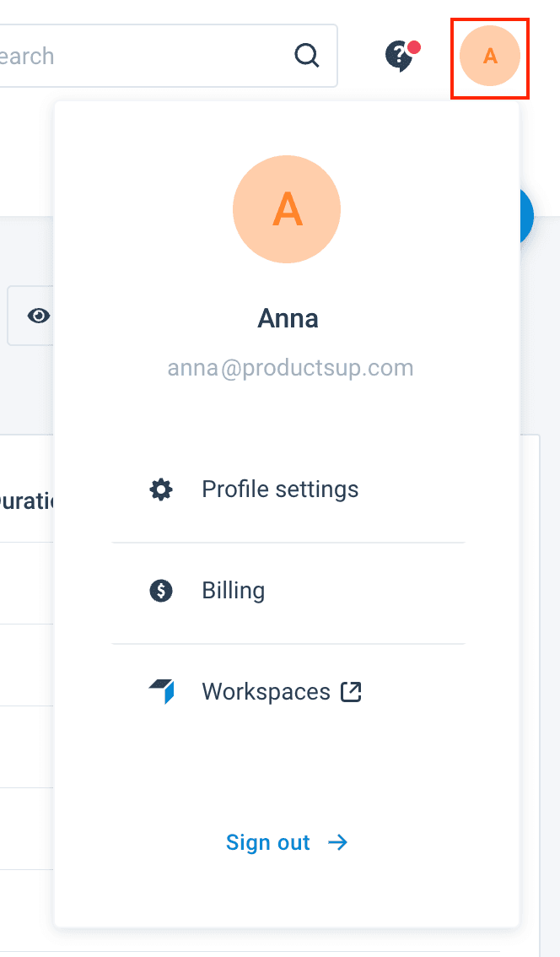Image resolution: width=560 pixels, height=957 pixels.
Task: Click the red notification dot on help icon
Action: (x=414, y=47)
